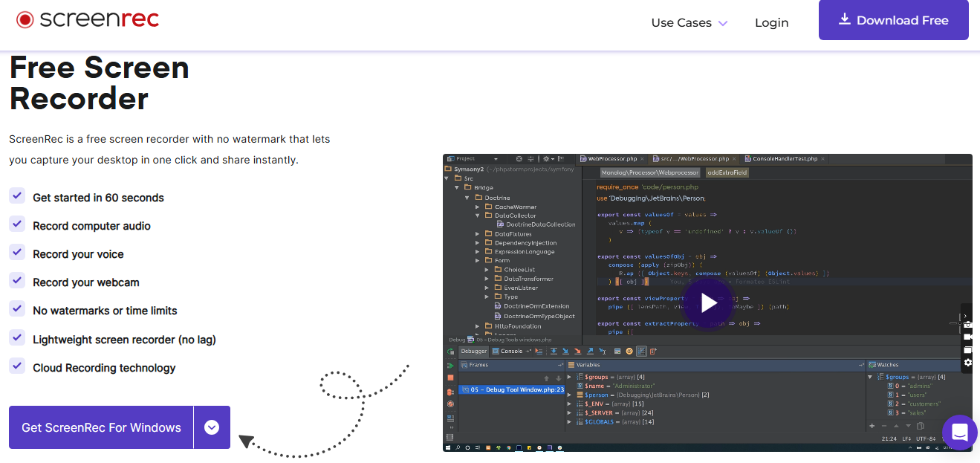Expand the platform chooser chevron next to Get ScreenRec
Screen dimensions: 980x463
(212, 427)
